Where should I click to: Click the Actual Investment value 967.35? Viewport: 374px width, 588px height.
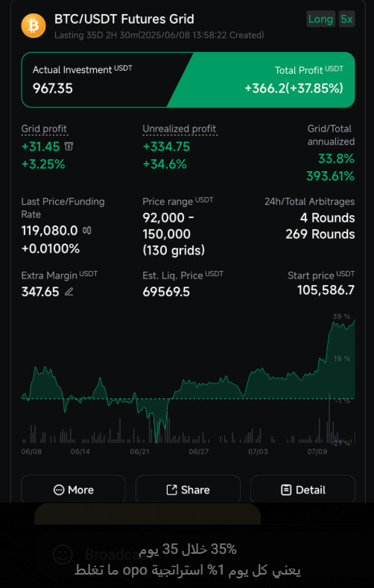click(x=53, y=89)
